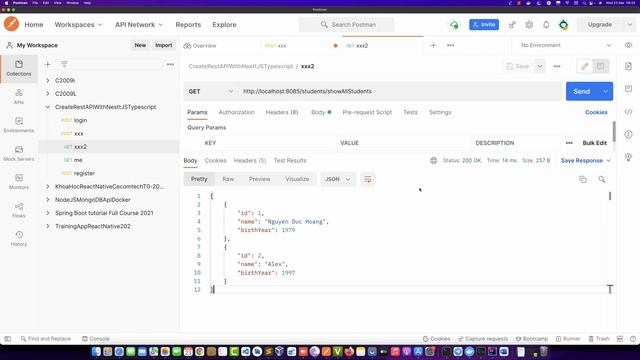Open the Mock Servers sidebar panel
640x360 pixels.
click(x=19, y=153)
